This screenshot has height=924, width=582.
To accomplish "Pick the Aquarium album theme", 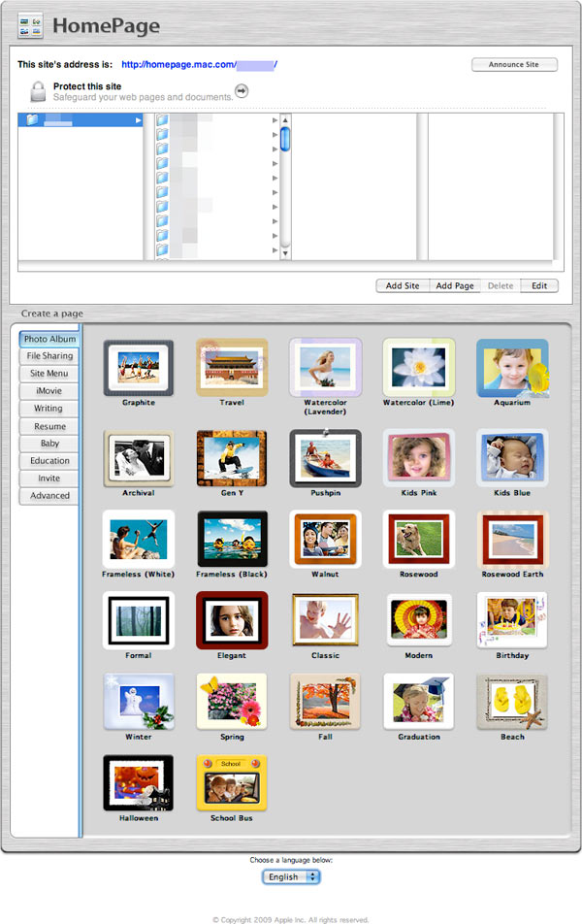I will [512, 368].
